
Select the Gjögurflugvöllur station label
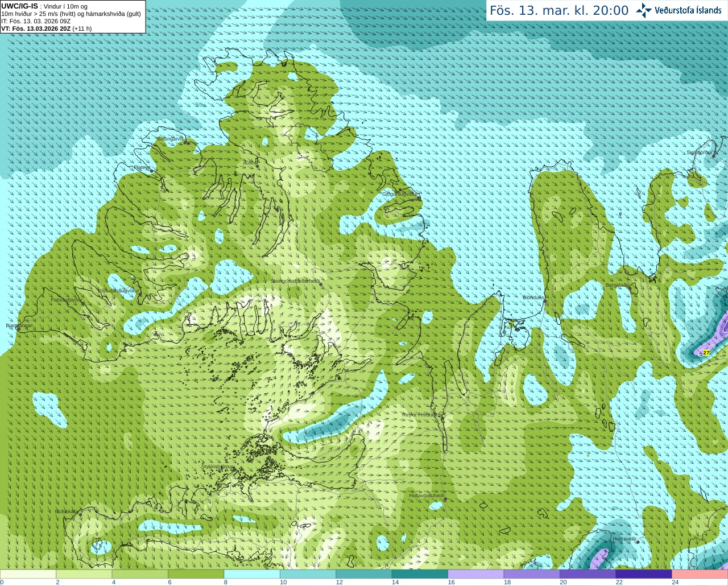point(400,194)
